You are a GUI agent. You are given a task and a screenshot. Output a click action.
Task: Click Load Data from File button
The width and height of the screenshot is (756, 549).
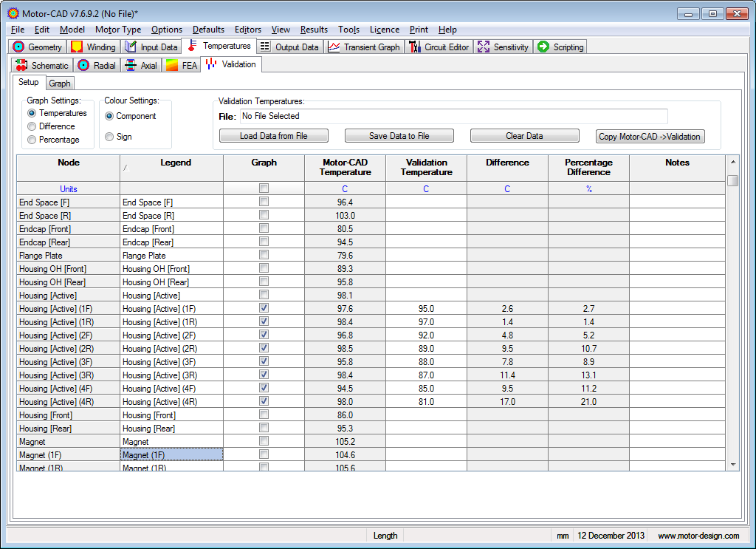pos(273,136)
